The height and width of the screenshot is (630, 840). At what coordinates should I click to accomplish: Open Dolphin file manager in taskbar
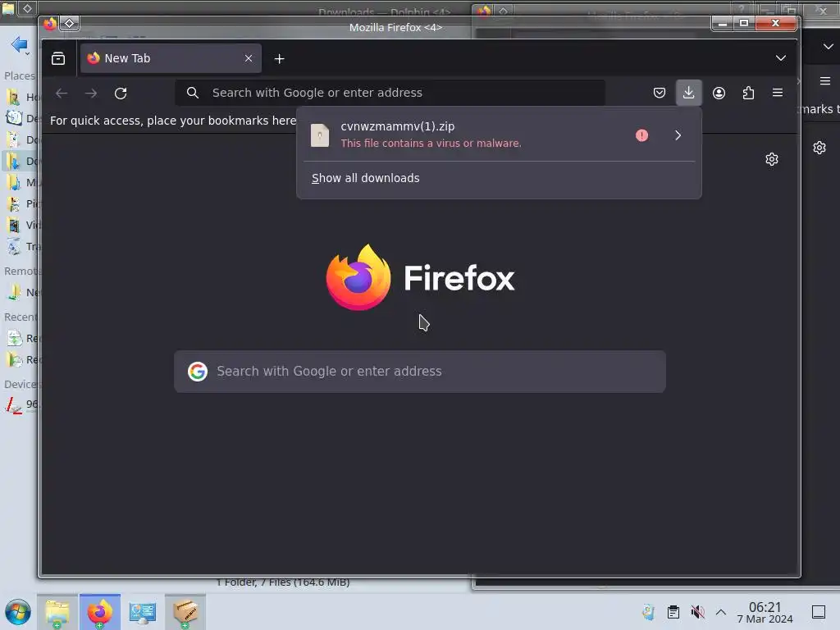click(57, 612)
